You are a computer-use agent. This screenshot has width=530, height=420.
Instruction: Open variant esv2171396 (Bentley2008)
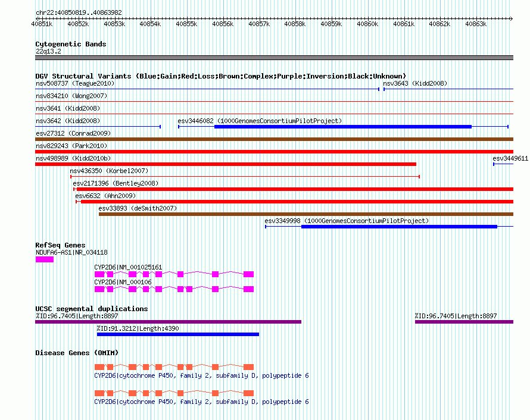(116, 183)
